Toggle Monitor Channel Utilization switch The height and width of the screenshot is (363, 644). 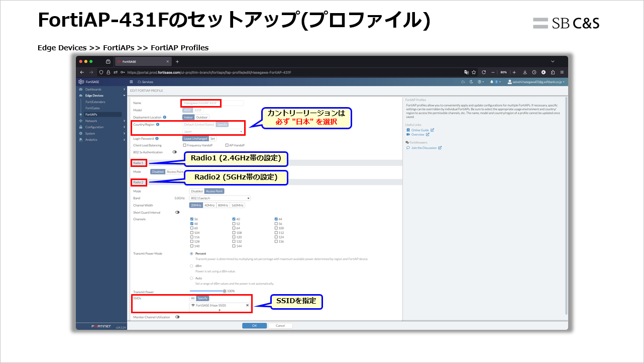click(x=177, y=317)
